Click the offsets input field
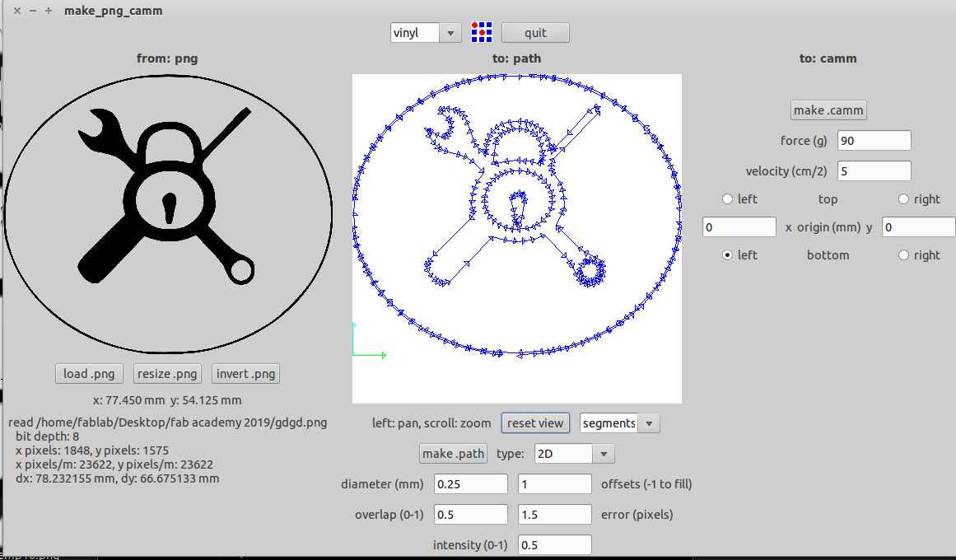The width and height of the screenshot is (956, 560). (555, 483)
